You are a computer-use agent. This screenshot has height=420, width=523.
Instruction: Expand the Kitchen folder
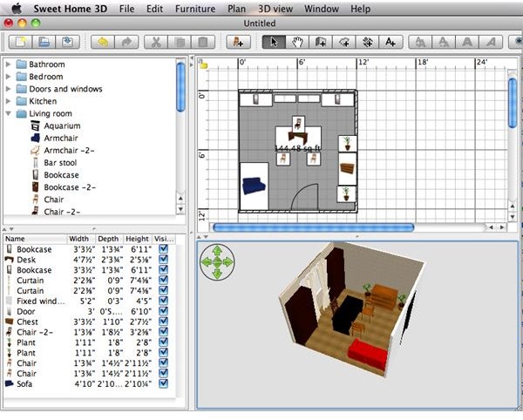[x=9, y=101]
